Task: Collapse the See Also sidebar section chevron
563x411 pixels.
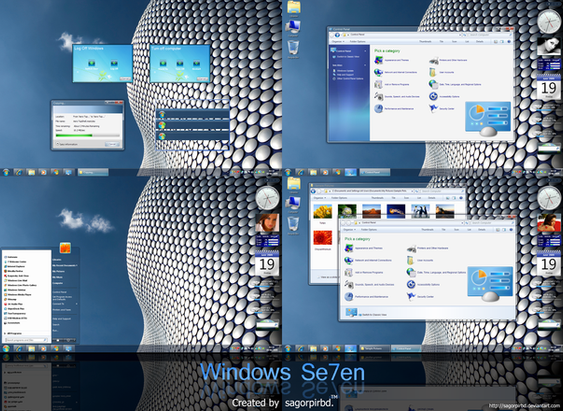Action: (x=366, y=65)
